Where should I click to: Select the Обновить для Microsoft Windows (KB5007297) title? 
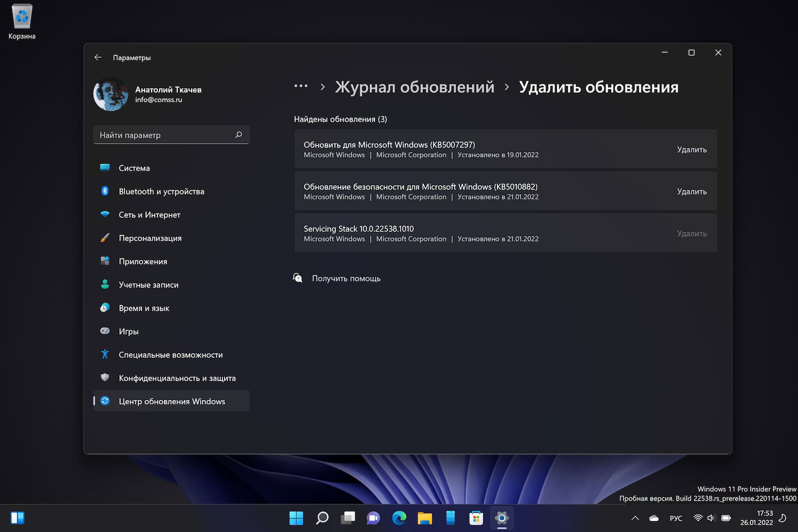click(389, 145)
